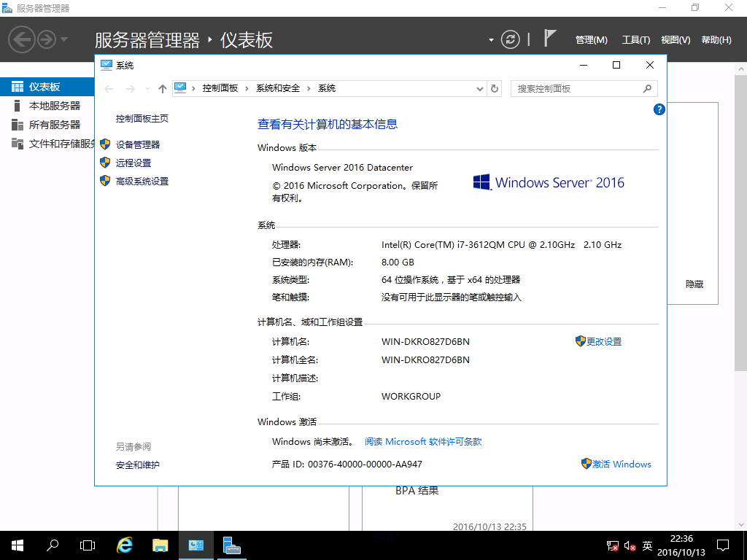
Task: Refresh the Server Manager dashboard
Action: (x=510, y=39)
